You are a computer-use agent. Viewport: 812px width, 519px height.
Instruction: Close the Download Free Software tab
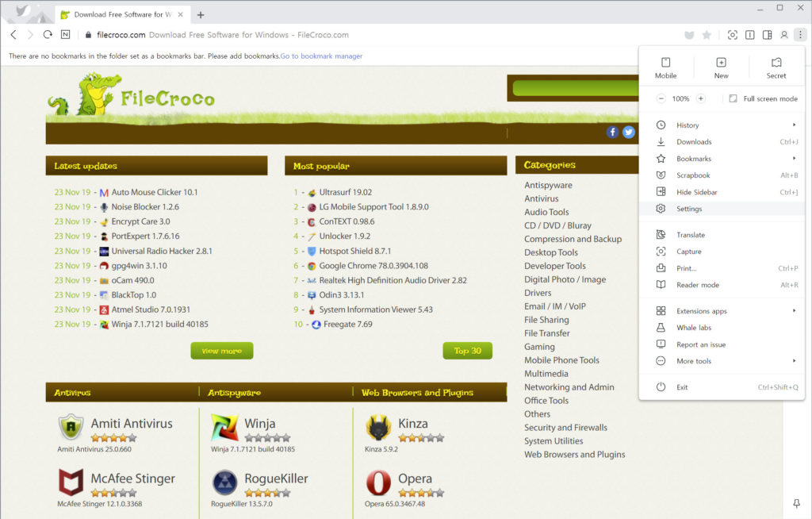(x=180, y=14)
